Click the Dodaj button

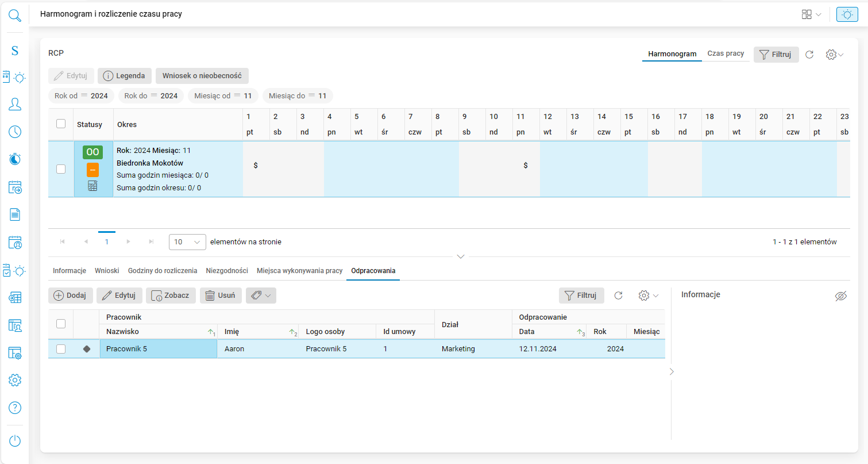[x=70, y=296]
